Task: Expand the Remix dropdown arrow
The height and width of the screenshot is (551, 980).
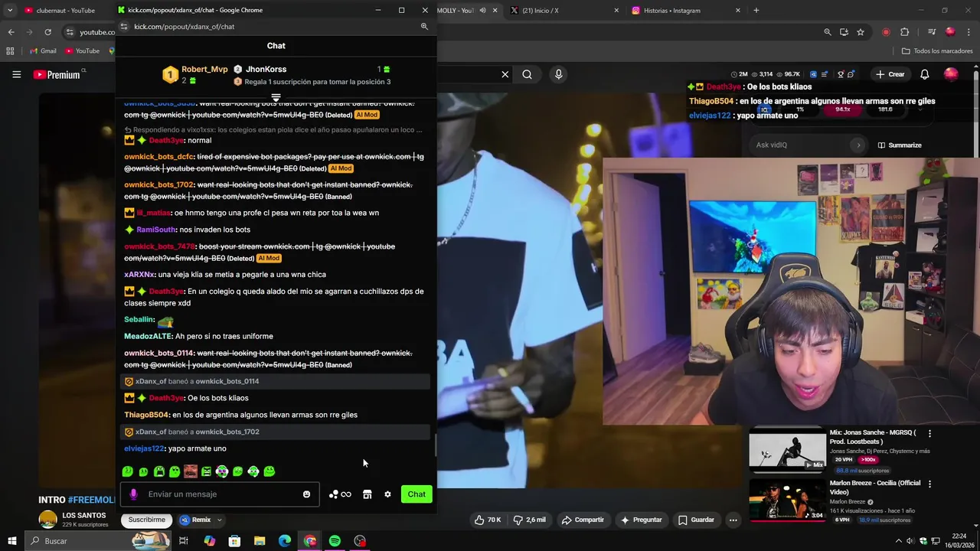Action: point(220,520)
